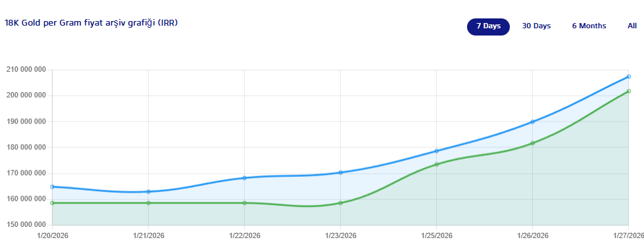This screenshot has height=244, width=644.
Task: Click blue point above 1/23/2026
Action: click(341, 172)
